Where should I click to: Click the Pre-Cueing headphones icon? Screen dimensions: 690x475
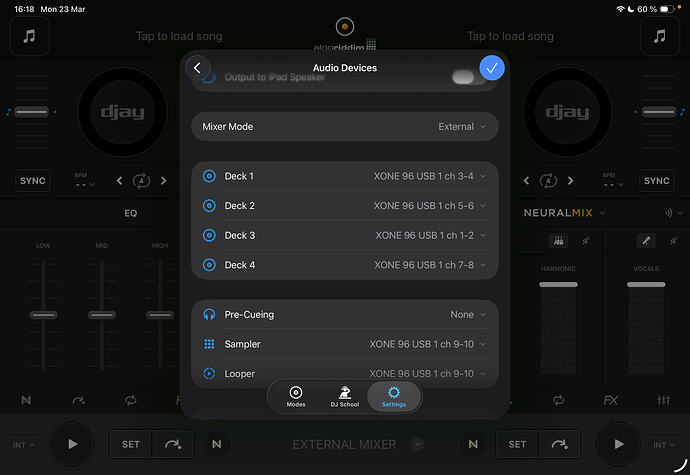pos(209,315)
